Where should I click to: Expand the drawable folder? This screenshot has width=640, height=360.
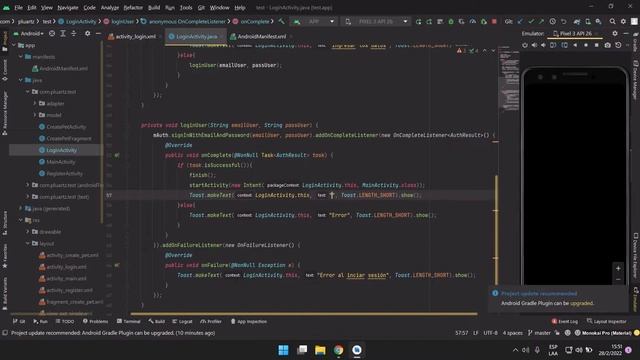(28, 231)
